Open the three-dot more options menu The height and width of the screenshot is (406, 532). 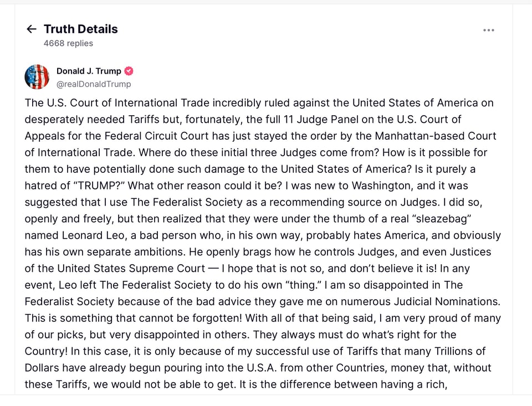(488, 30)
